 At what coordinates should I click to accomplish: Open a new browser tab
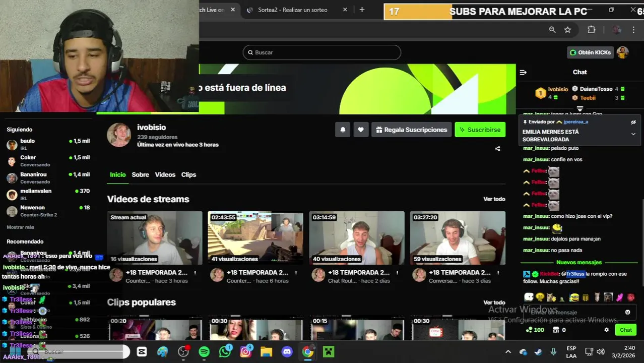point(362,10)
